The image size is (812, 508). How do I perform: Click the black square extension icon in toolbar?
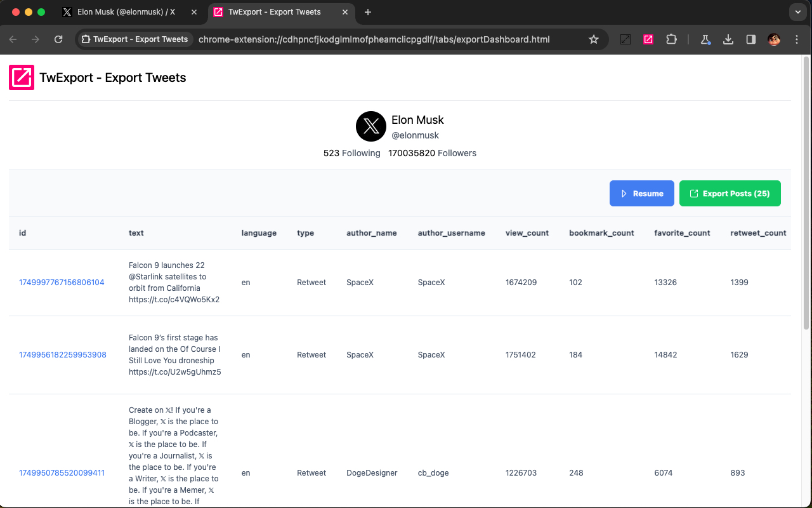tap(625, 39)
